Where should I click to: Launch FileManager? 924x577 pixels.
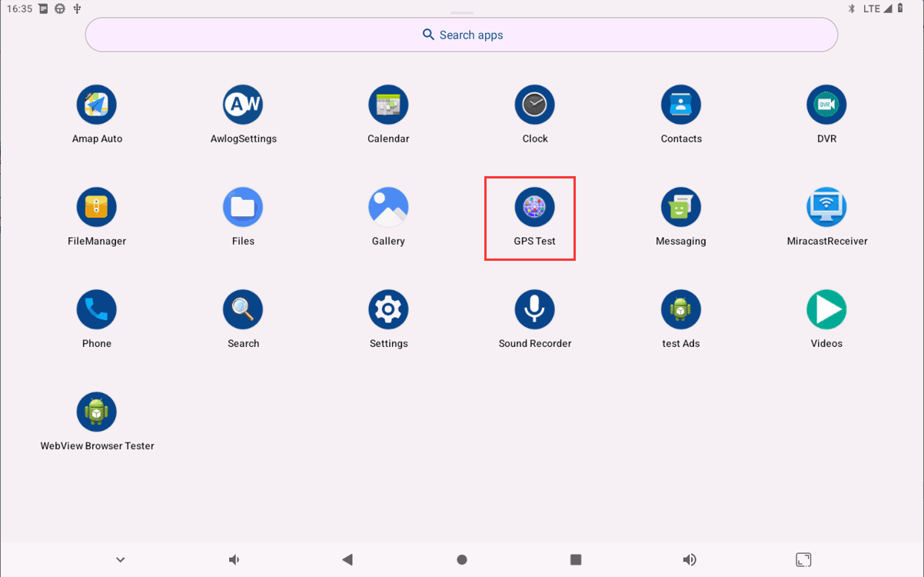(x=96, y=206)
